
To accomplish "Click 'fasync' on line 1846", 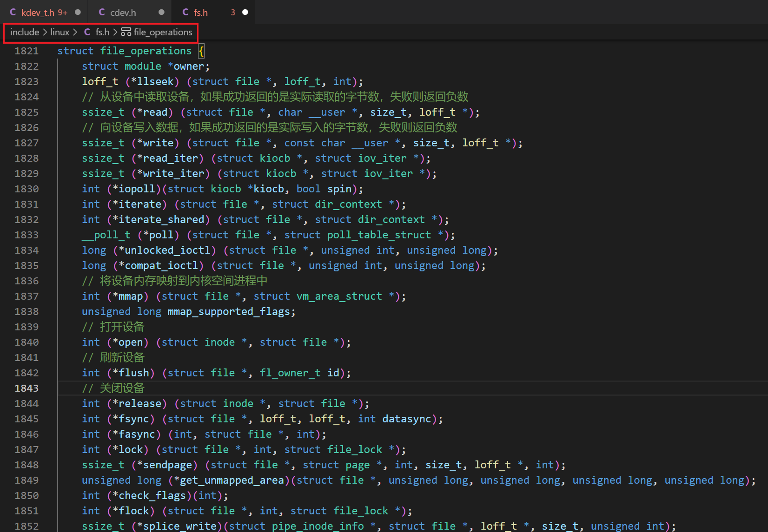I will pos(137,434).
